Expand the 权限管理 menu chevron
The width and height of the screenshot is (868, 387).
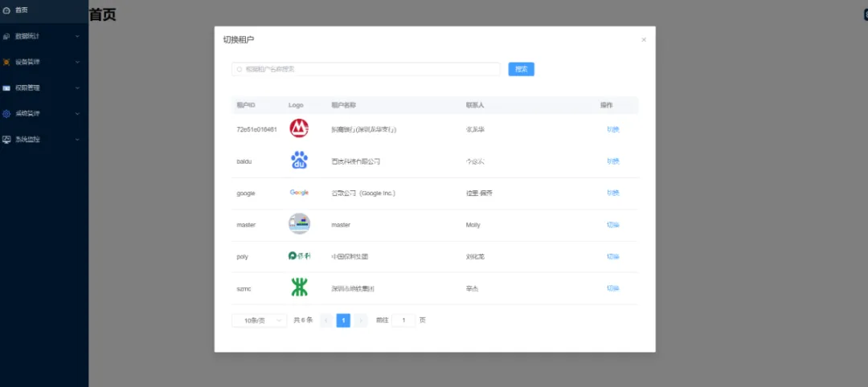[x=77, y=88]
